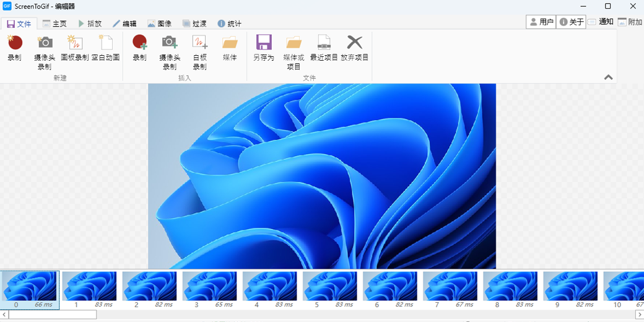Switch to the 编辑 tab
Viewport: 644px width, 322px height.
[124, 24]
